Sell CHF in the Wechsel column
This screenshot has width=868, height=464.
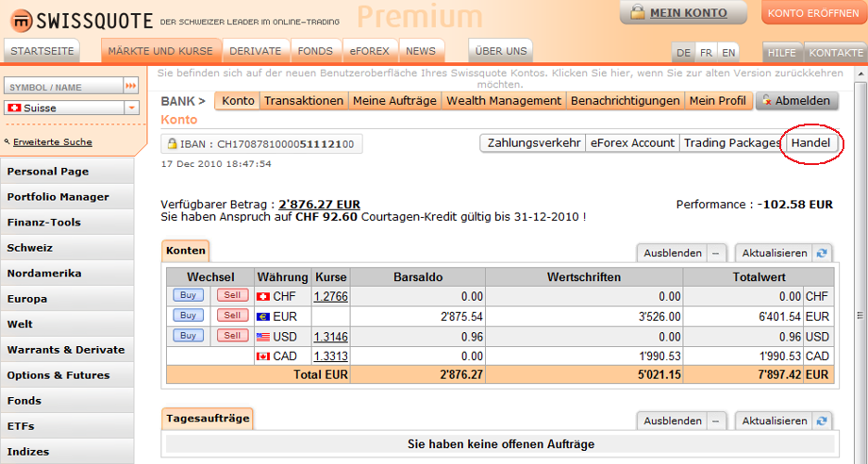point(232,295)
